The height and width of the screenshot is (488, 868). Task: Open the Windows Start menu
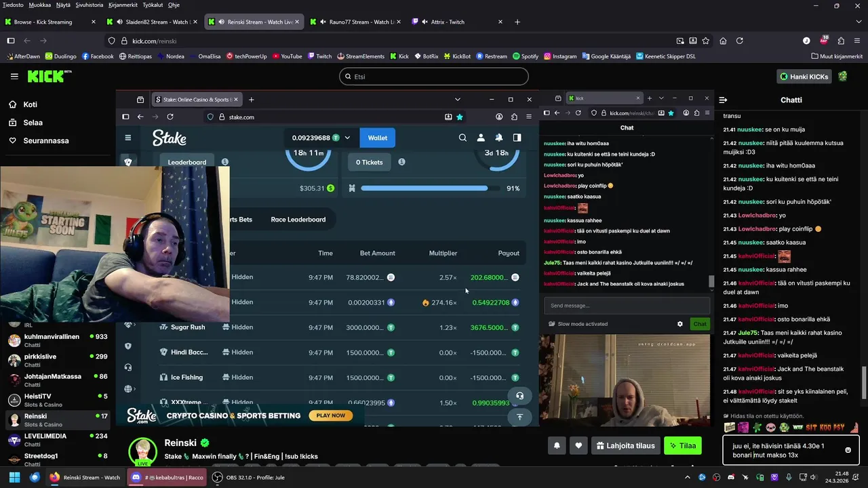click(14, 477)
